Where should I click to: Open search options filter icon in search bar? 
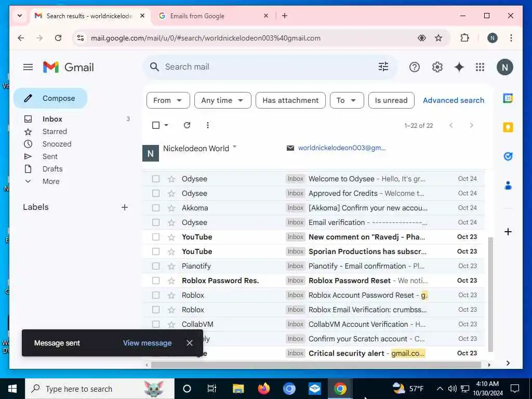coord(383,67)
